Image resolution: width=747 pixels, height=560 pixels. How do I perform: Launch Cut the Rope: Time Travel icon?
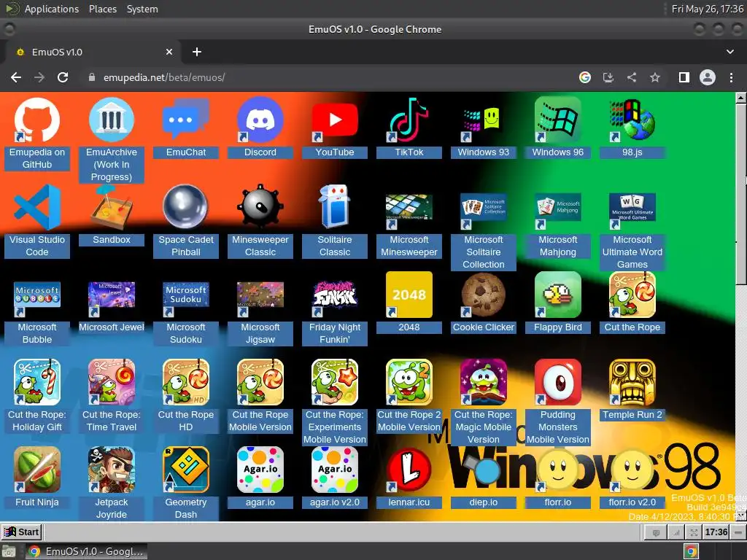tap(112, 382)
